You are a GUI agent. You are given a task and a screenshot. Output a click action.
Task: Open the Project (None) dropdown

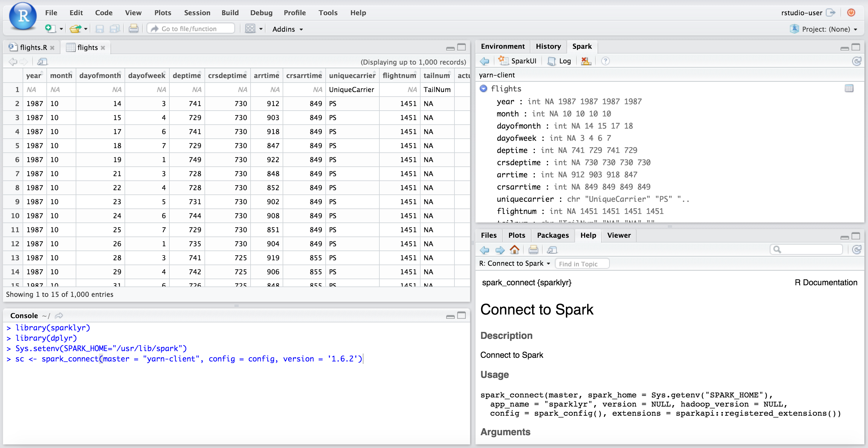pos(825,29)
